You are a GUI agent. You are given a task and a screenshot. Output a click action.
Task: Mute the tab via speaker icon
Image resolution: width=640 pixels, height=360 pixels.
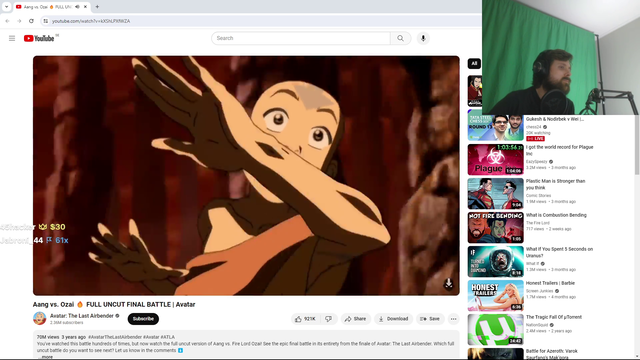tap(77, 7)
